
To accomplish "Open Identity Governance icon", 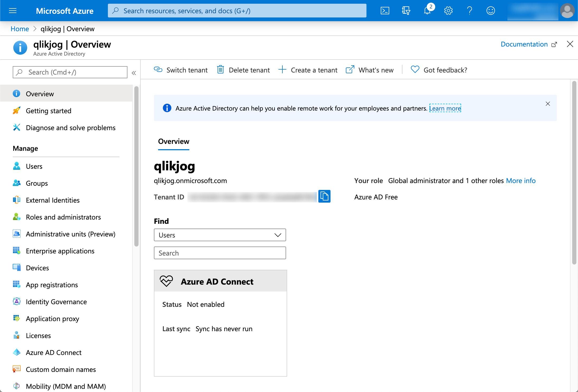I will coord(17,302).
